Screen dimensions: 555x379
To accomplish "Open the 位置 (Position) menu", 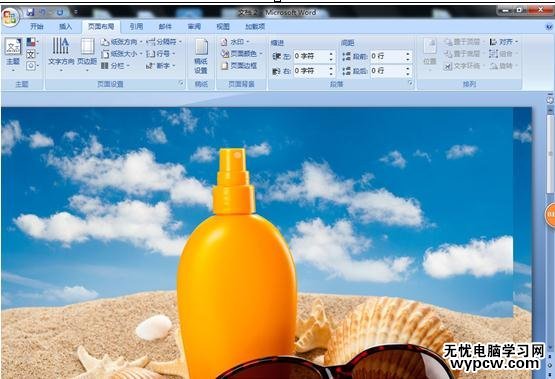I will 430,55.
